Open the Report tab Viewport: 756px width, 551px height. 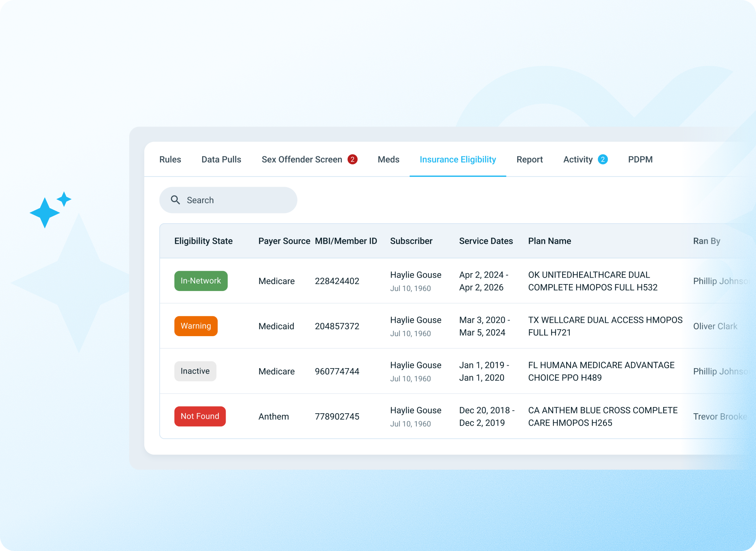click(x=529, y=159)
